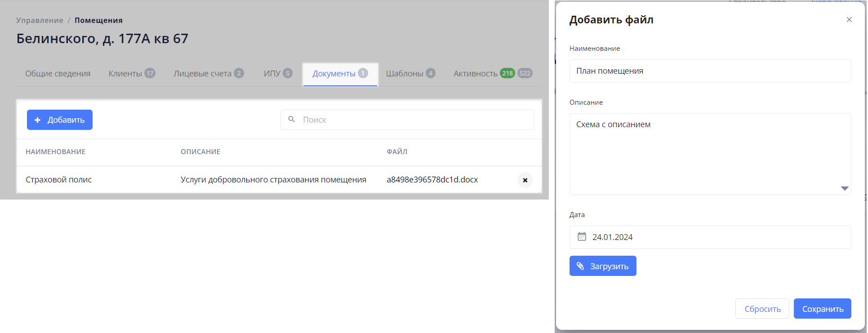Screen dimensions: 868x333
Task: Click the page heading Белинского, д. 177А кв 67
Action: pyautogui.click(x=102, y=39)
